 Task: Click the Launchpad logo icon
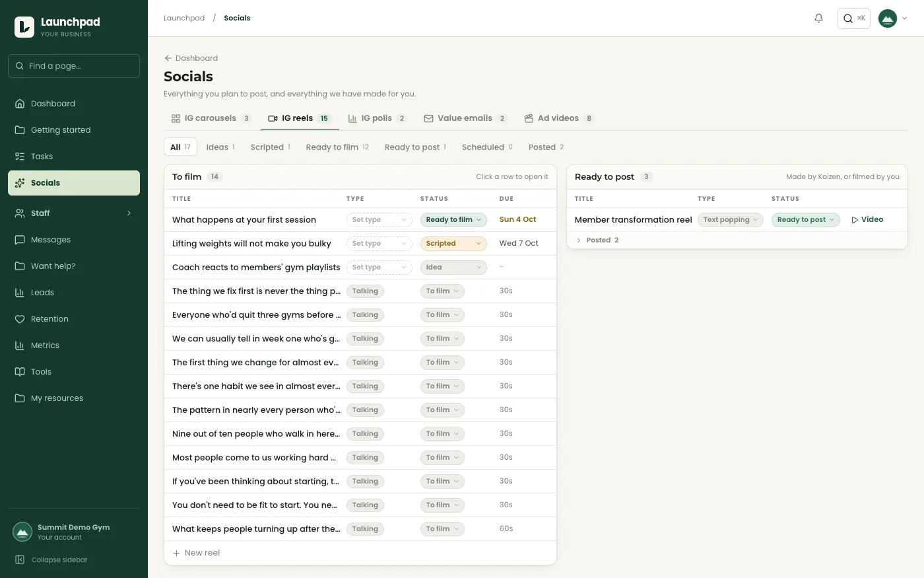(x=24, y=27)
